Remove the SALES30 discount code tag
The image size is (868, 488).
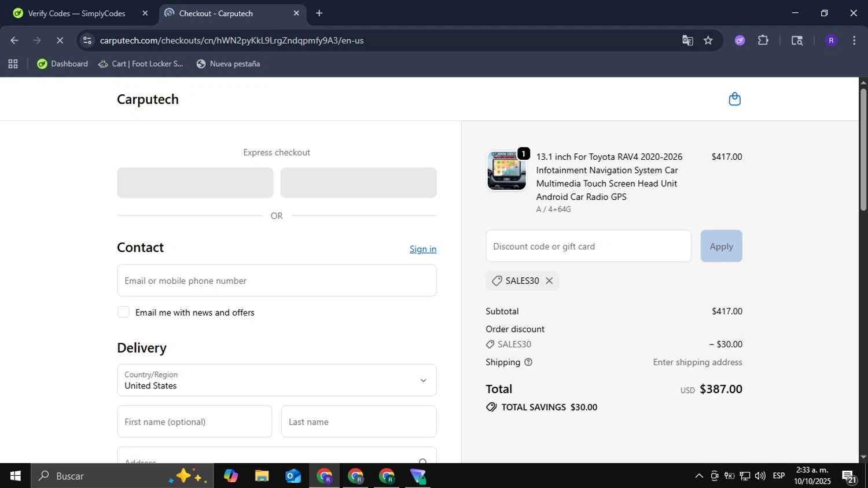click(x=549, y=281)
